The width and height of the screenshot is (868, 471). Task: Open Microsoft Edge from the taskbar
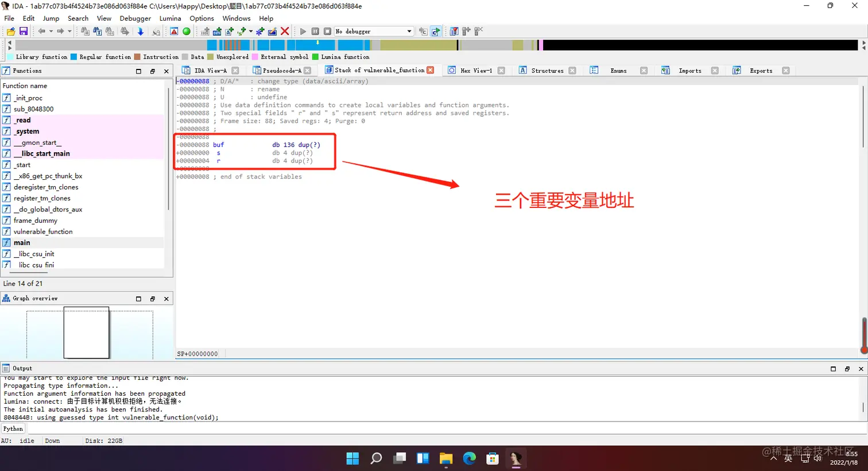pyautogui.click(x=470, y=458)
